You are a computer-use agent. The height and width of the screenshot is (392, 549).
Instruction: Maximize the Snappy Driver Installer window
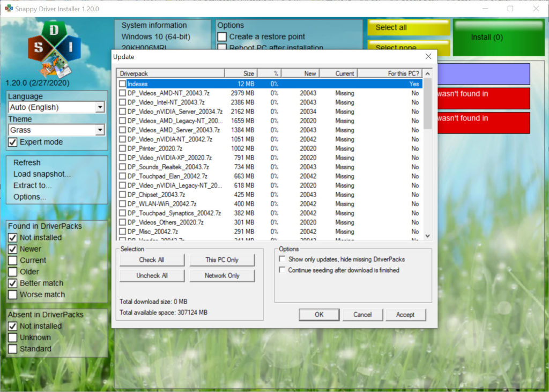click(510, 9)
